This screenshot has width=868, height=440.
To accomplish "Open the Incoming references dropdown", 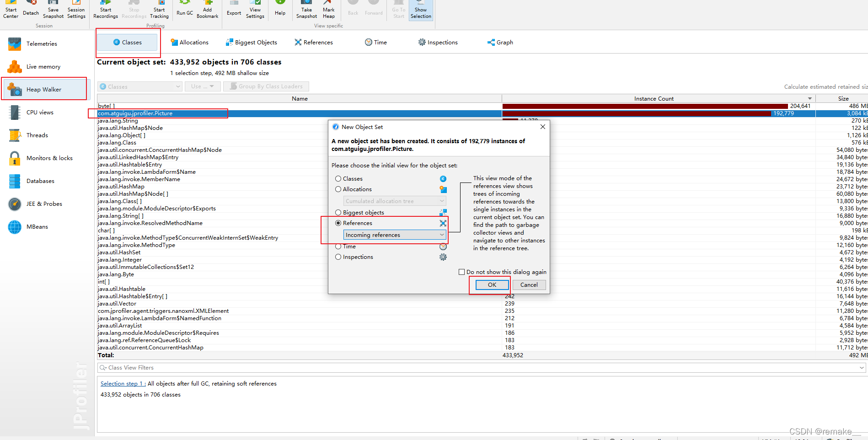I will point(395,235).
